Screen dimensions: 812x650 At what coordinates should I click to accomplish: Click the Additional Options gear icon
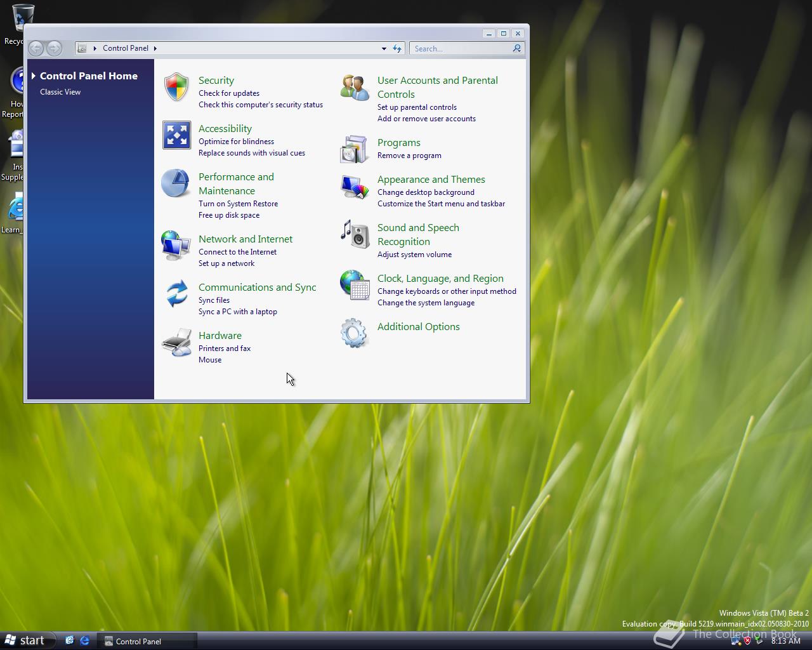pos(354,333)
